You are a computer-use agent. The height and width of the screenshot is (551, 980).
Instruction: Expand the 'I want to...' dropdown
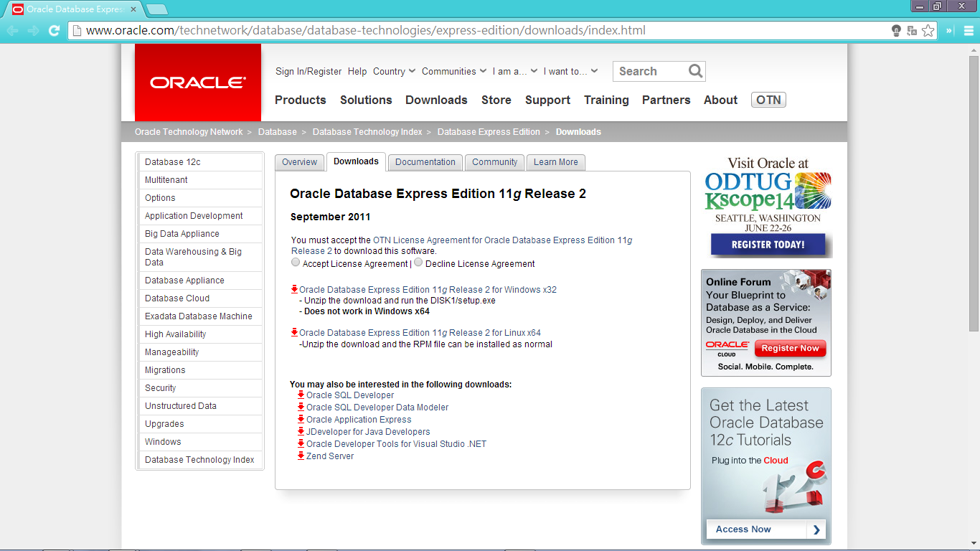570,71
